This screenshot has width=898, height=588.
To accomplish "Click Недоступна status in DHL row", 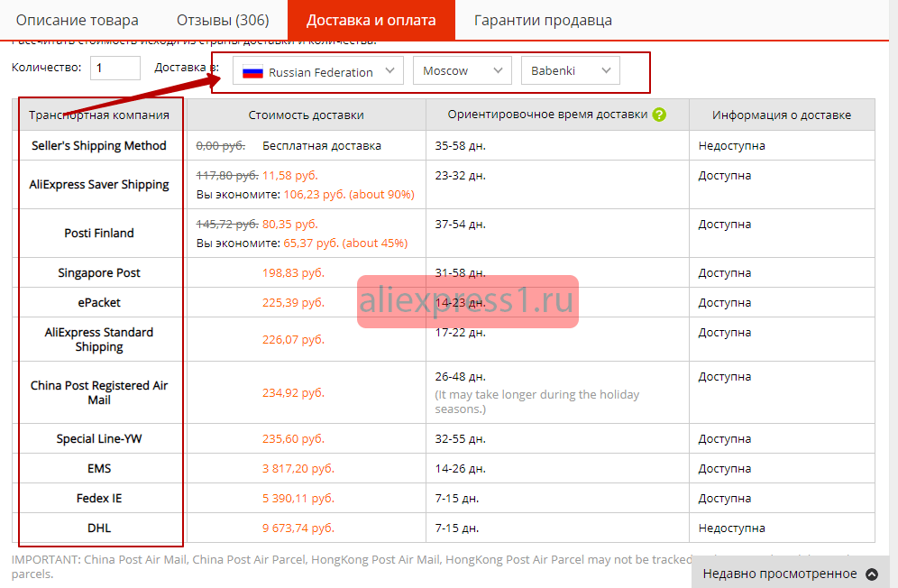I will [732, 528].
